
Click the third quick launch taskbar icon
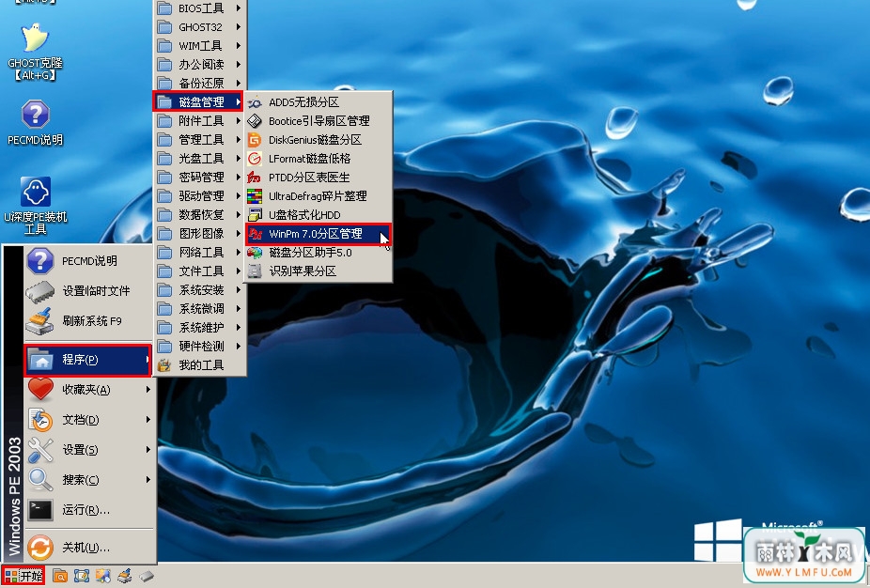point(103,576)
